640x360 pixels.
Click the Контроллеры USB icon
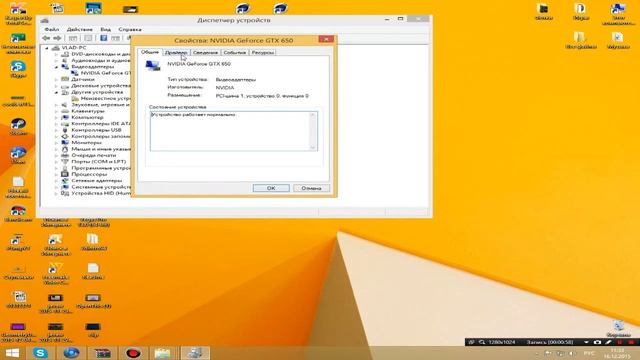pos(65,130)
